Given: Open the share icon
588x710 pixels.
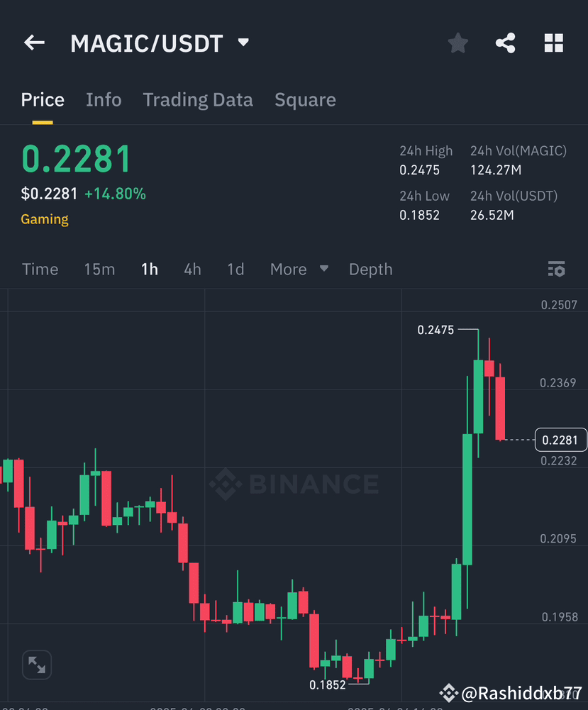Looking at the screenshot, I should click(x=506, y=43).
